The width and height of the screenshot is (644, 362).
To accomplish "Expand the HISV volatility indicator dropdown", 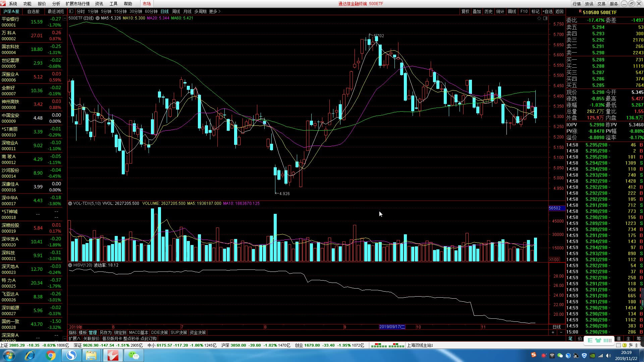I will coord(70,265).
